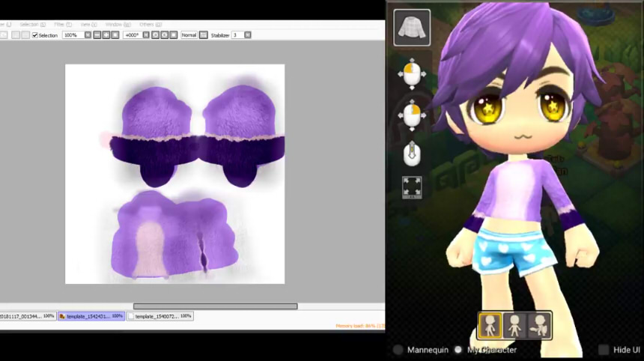Screen dimensions: 644x361
Task: Select the standing pose icon
Action: point(490,325)
